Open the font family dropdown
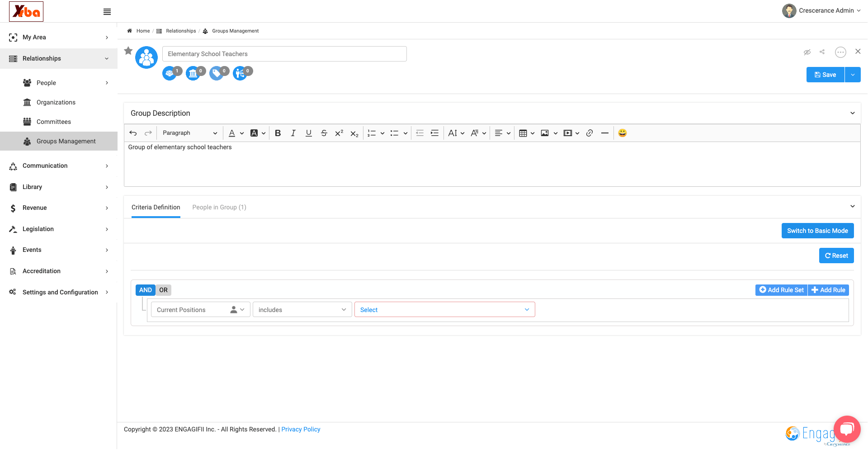 point(478,133)
